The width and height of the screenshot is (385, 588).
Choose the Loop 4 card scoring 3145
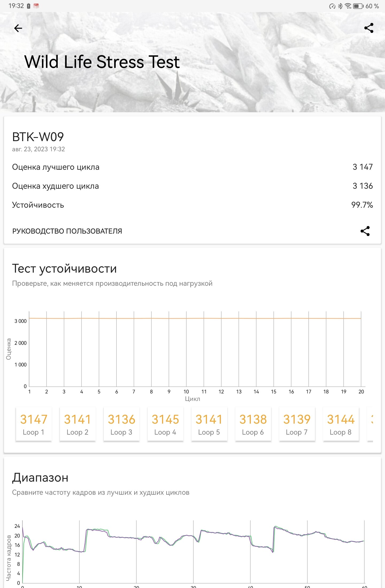[x=165, y=424]
